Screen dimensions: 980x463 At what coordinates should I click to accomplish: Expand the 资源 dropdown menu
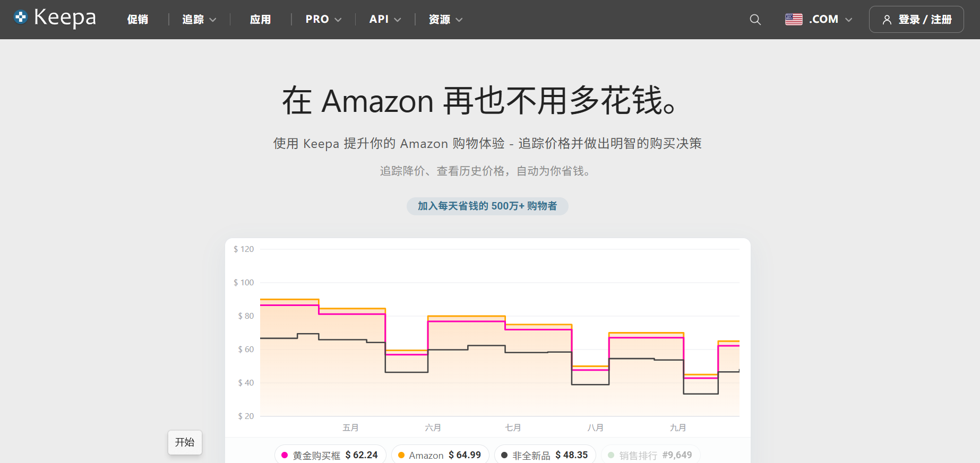(x=445, y=20)
